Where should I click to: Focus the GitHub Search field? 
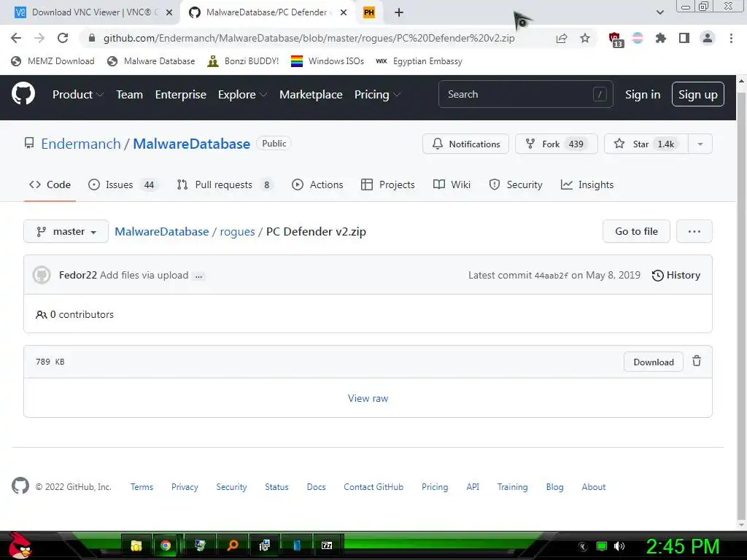pos(525,94)
